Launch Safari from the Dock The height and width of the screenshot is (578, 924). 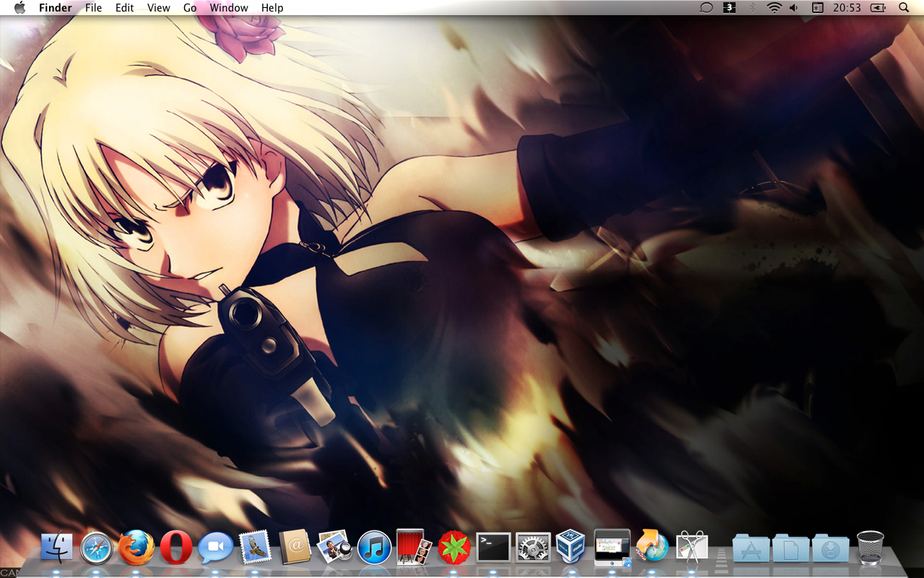pos(97,548)
